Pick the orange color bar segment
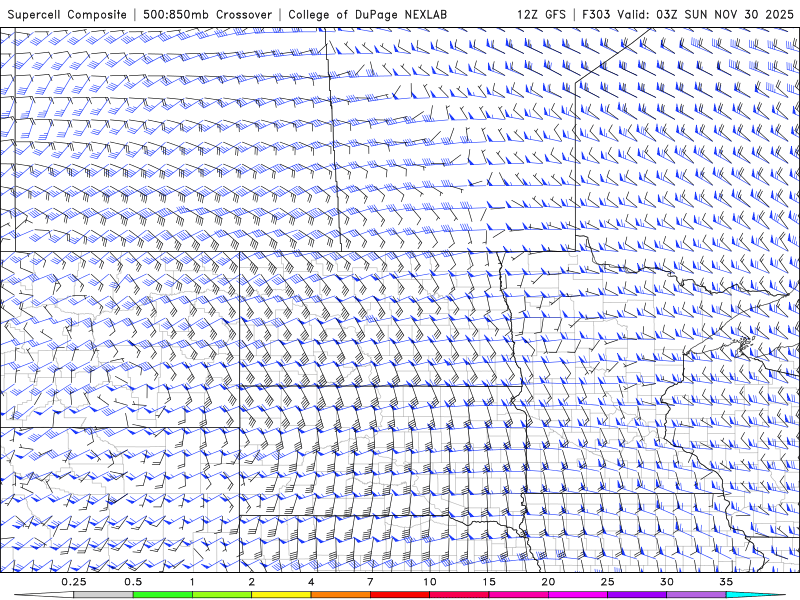The image size is (800, 600). [x=341, y=595]
